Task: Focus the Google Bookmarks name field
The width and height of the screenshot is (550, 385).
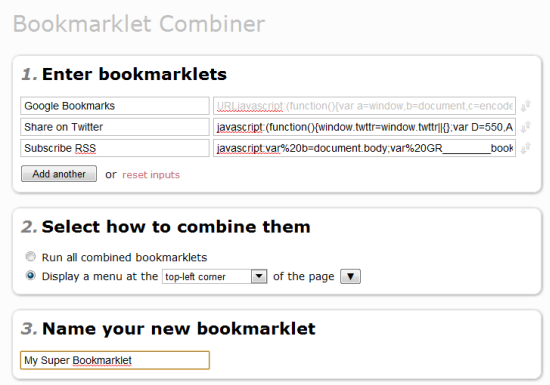Action: pos(115,106)
